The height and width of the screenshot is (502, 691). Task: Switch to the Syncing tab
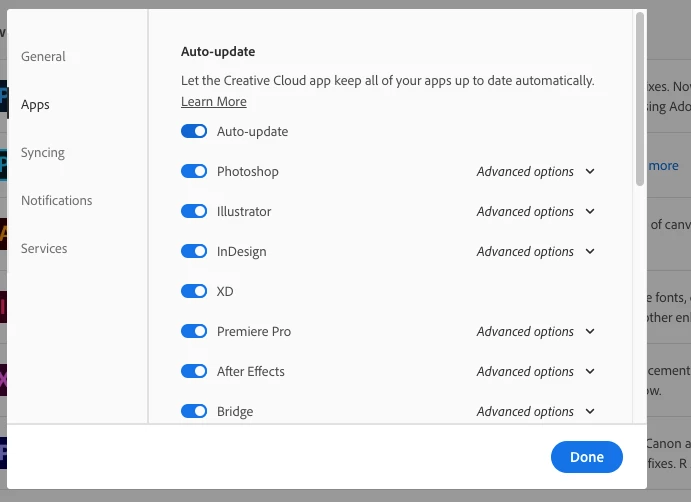coord(43,152)
